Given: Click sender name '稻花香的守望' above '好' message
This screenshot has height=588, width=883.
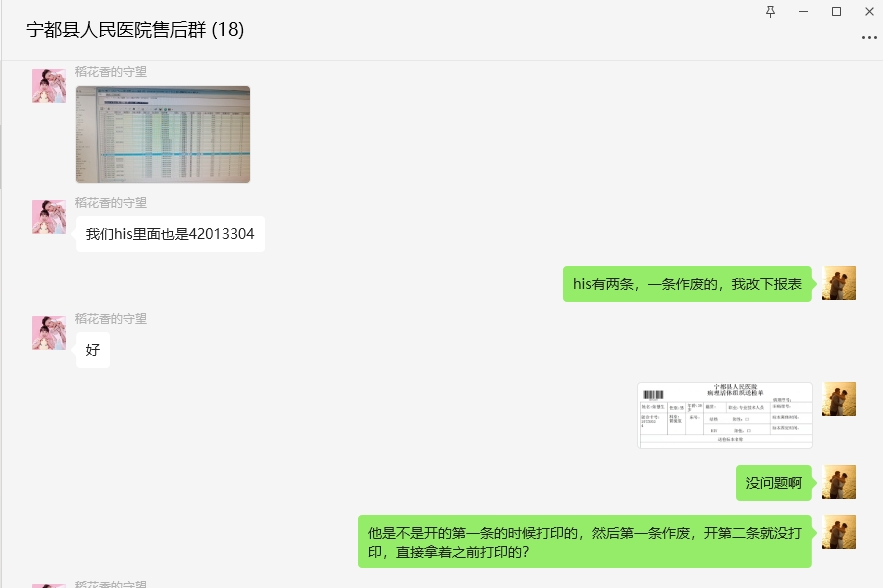Looking at the screenshot, I should [111, 318].
